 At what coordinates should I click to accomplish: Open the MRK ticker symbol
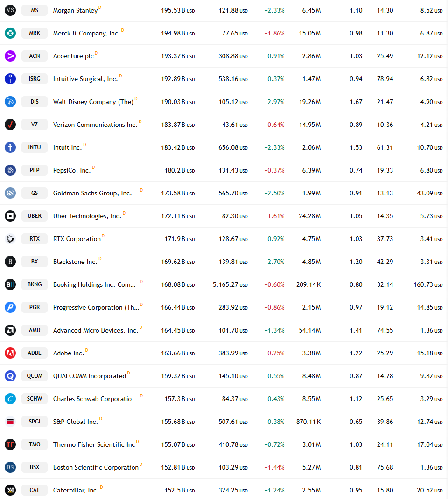pos(35,33)
